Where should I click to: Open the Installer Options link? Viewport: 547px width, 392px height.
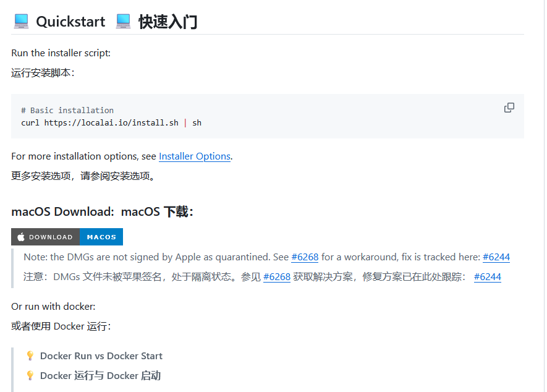coord(194,156)
